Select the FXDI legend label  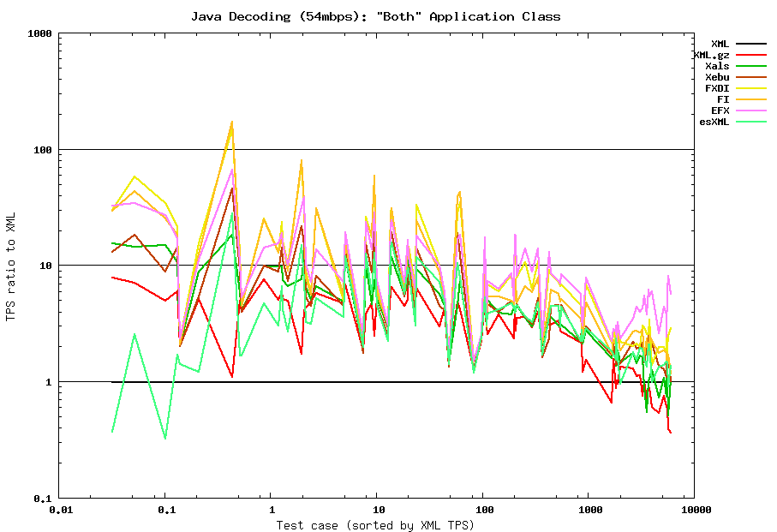[717, 88]
